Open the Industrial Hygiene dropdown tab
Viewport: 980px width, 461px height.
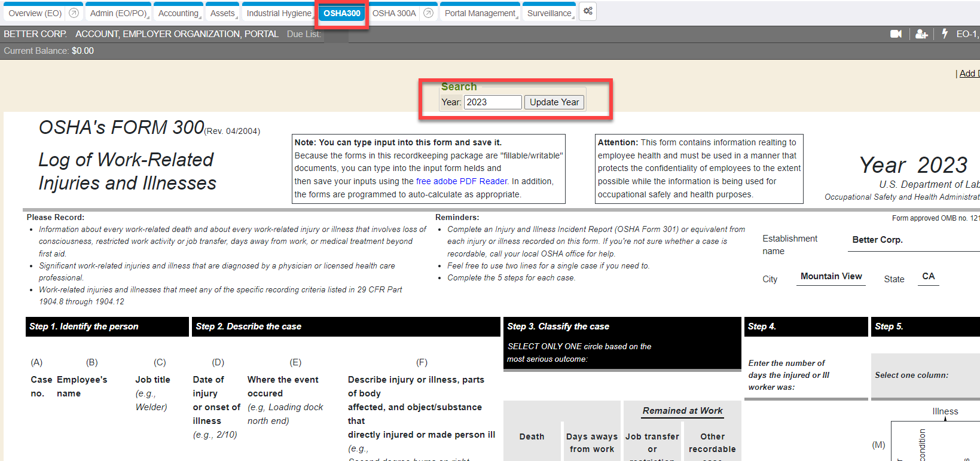[279, 13]
